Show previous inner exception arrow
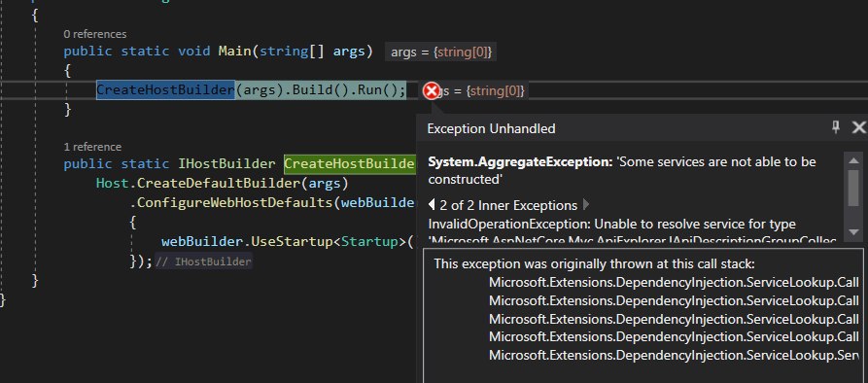Screen dimensions: 868x383 432,205
